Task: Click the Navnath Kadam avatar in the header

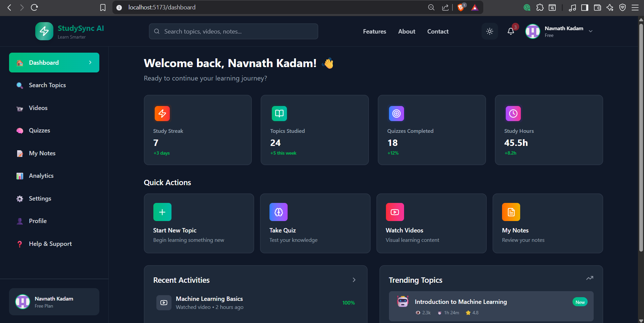Action: (x=533, y=31)
